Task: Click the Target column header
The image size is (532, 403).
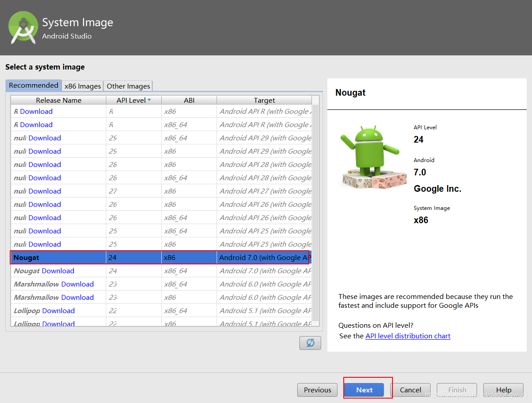Action: click(x=264, y=100)
